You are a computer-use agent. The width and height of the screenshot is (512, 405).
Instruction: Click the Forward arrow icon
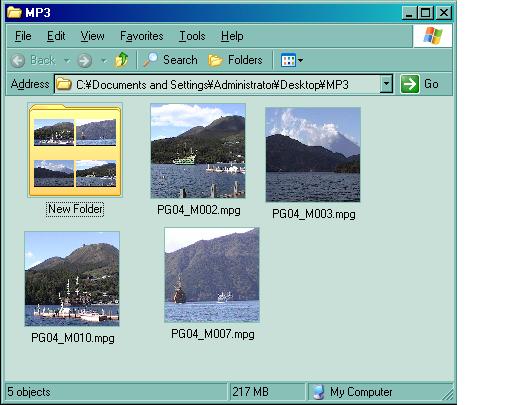[x=84, y=61]
